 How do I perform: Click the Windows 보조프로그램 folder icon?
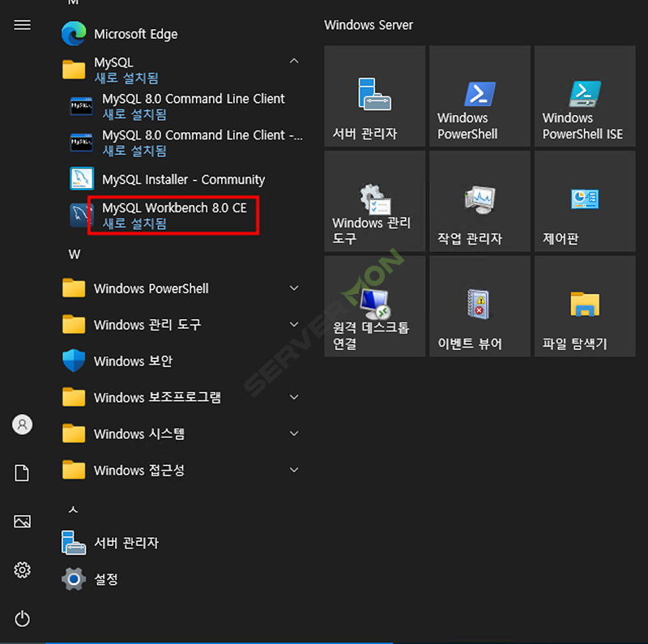tap(74, 397)
